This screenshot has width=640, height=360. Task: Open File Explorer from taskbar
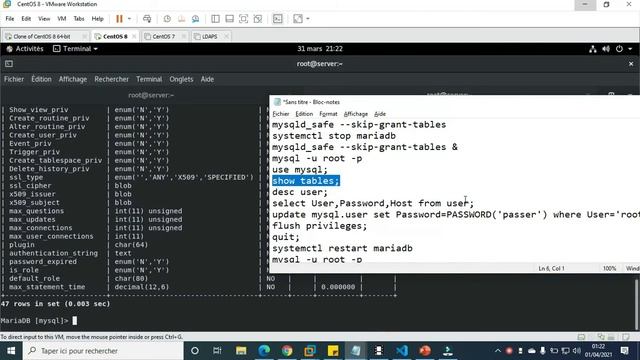241,351
